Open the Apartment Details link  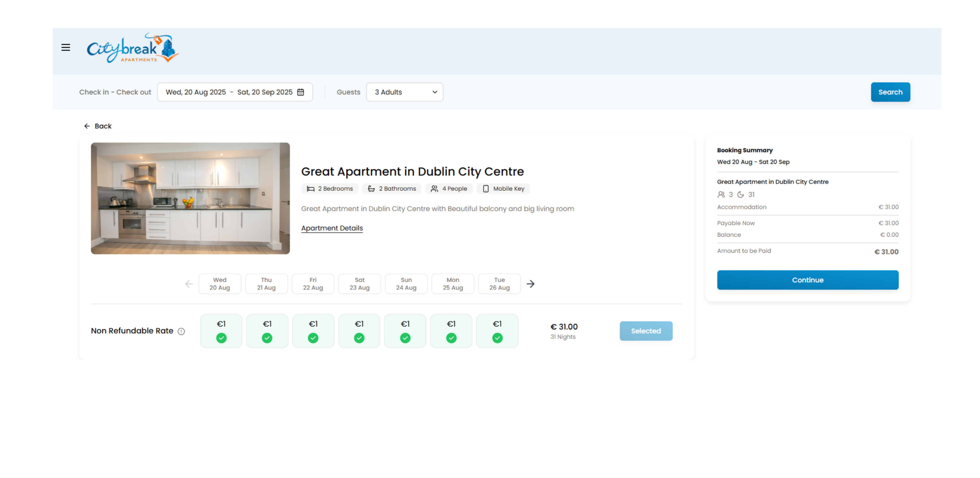pyautogui.click(x=332, y=228)
